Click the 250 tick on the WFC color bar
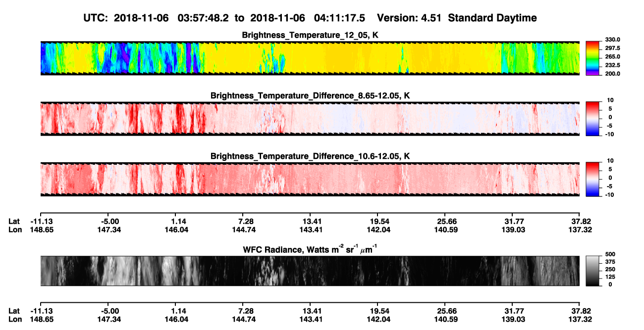This screenshot has height=330, width=644. click(x=610, y=269)
